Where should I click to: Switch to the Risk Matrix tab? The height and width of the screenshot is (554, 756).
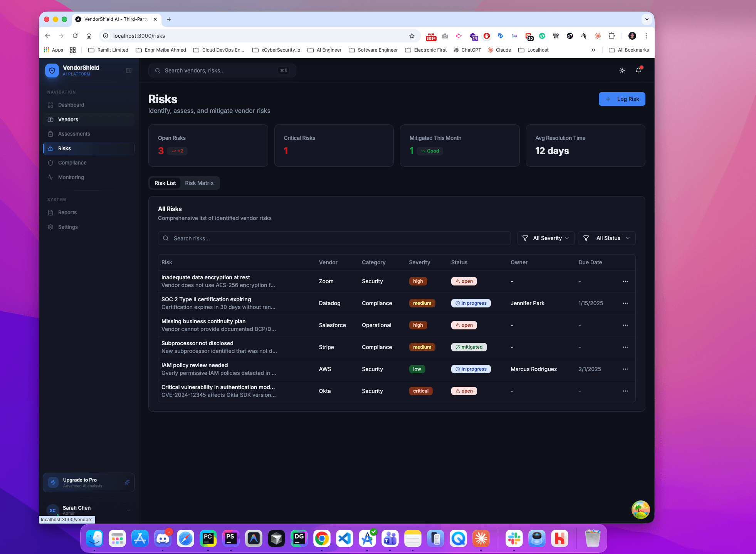(x=199, y=183)
